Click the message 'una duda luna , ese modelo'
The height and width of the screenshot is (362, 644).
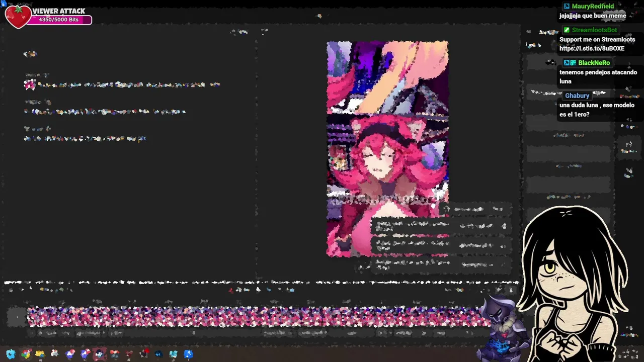click(598, 105)
